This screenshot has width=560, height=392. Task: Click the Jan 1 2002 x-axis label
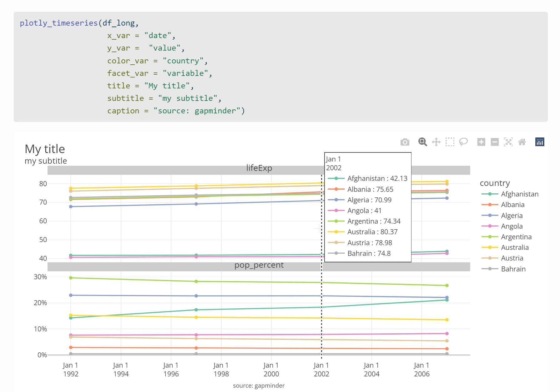[321, 370]
